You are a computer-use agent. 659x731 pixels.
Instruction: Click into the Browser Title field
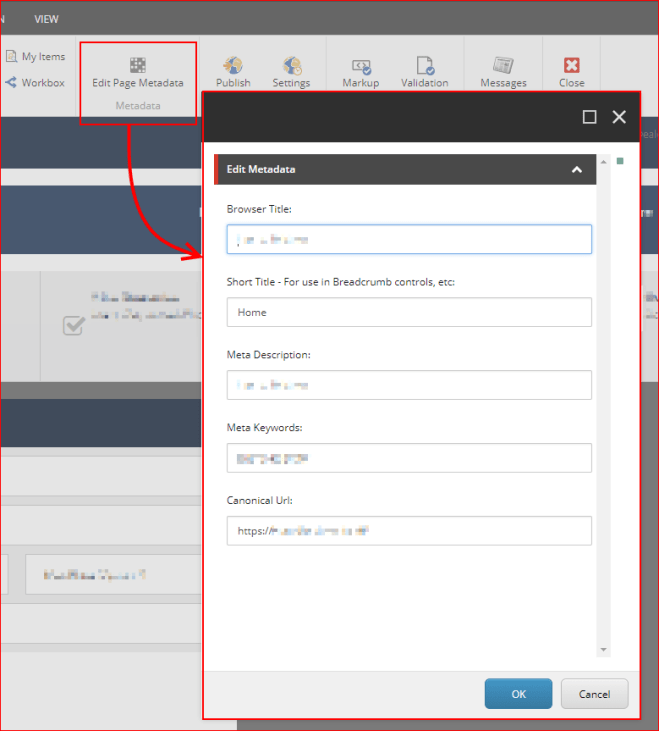coord(409,239)
